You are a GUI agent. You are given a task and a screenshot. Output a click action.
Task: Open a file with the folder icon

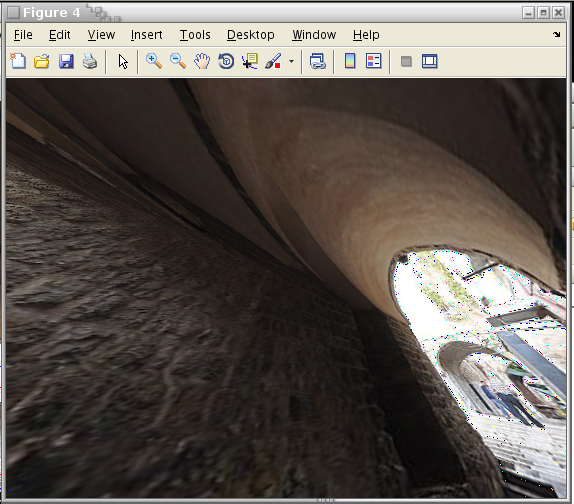tap(42, 61)
